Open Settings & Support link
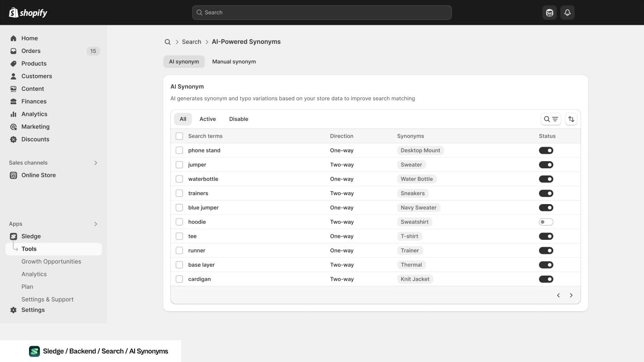Screen dimensions: 644x362 click(48, 300)
